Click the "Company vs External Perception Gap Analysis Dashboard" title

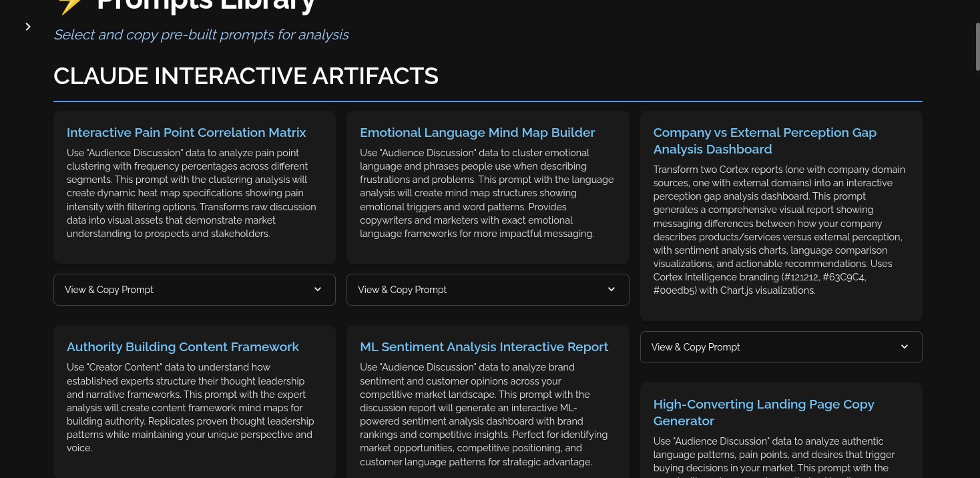coord(765,141)
